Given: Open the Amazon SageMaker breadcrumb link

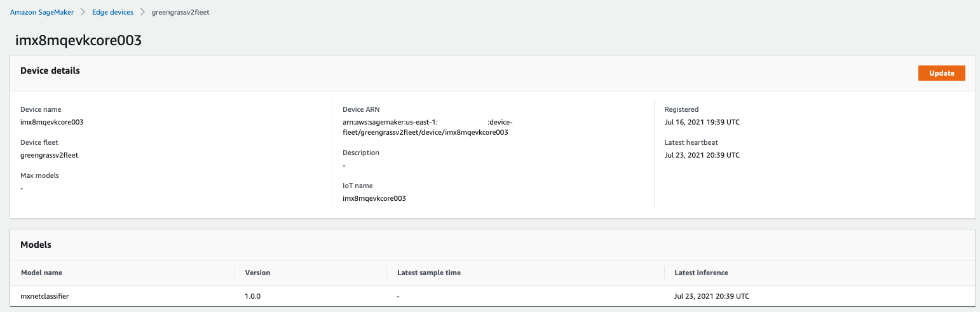Looking at the screenshot, I should (41, 13).
